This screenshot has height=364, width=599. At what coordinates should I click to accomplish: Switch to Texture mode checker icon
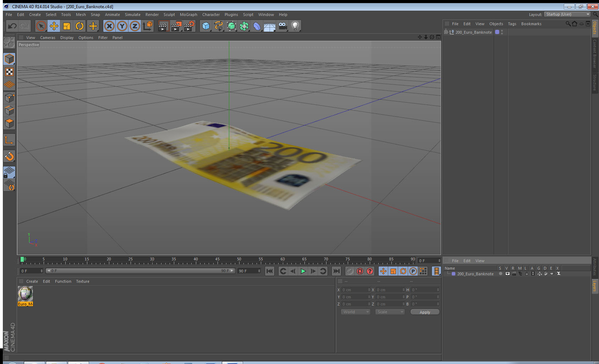click(x=9, y=72)
